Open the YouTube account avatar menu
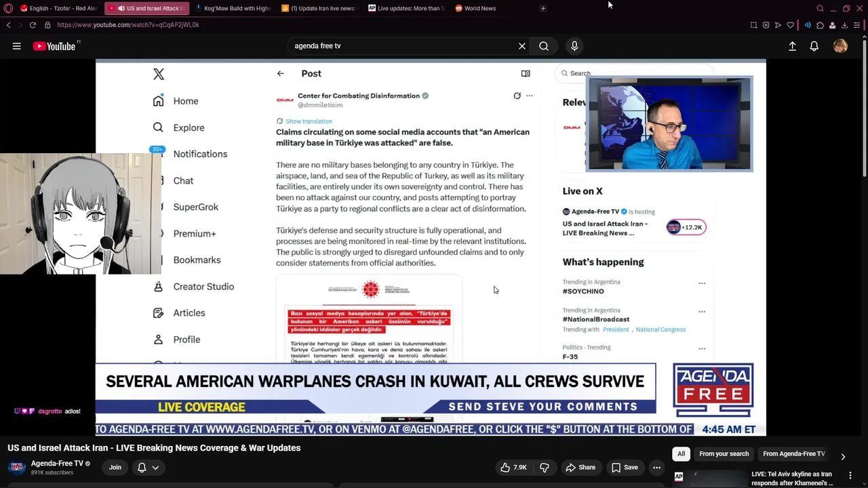The width and height of the screenshot is (868, 488). click(x=840, y=46)
